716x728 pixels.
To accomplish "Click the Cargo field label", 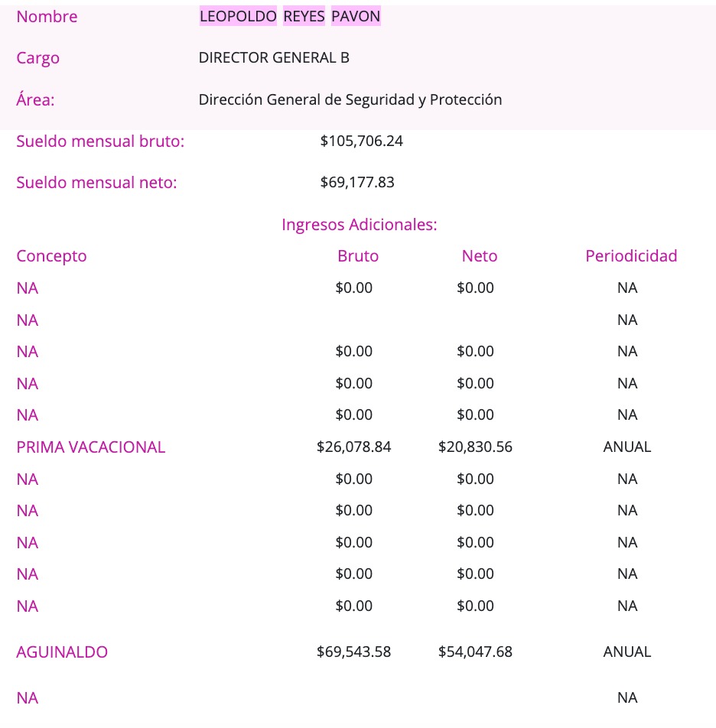I will [37, 58].
